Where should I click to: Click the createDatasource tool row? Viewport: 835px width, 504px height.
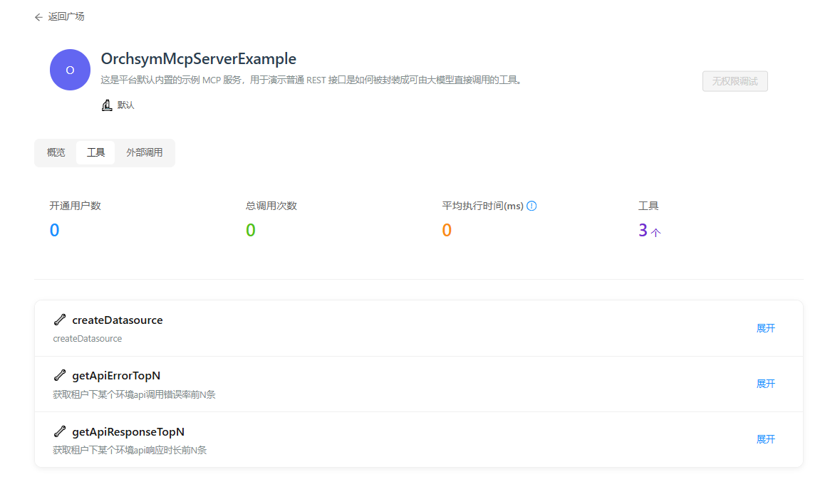pos(285,327)
